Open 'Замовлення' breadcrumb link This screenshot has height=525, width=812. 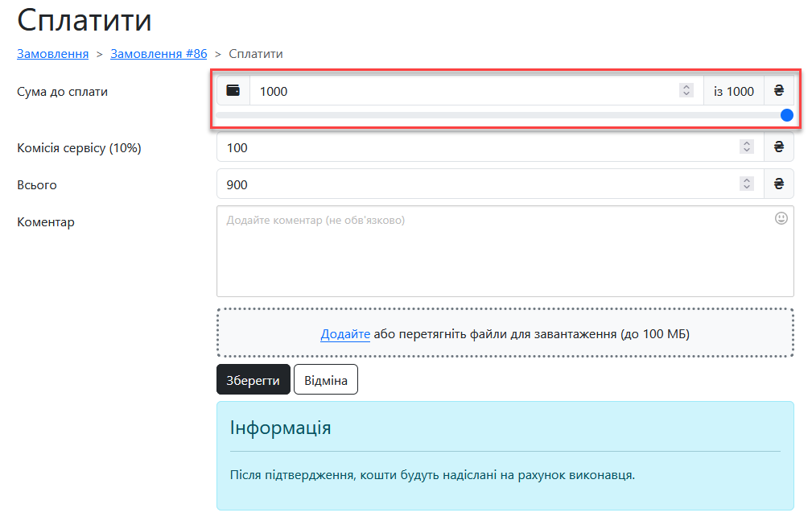point(53,54)
